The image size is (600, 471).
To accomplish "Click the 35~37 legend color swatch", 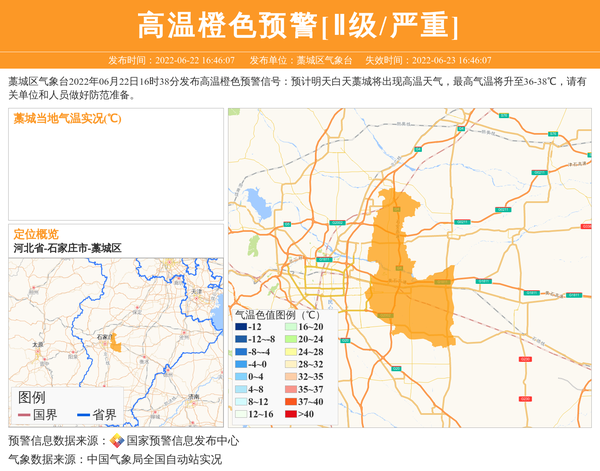I will (291, 389).
